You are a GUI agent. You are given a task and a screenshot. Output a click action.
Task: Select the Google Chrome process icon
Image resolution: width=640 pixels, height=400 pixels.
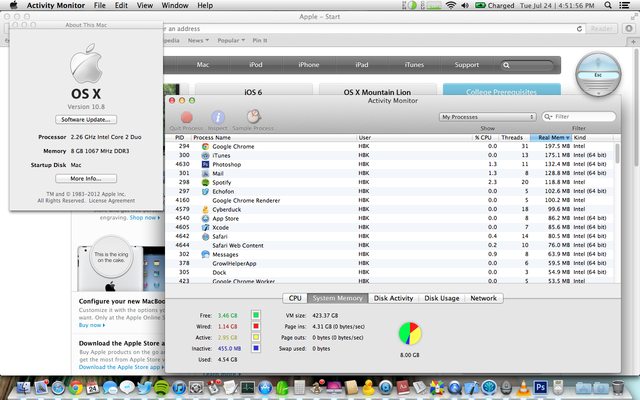[205, 147]
